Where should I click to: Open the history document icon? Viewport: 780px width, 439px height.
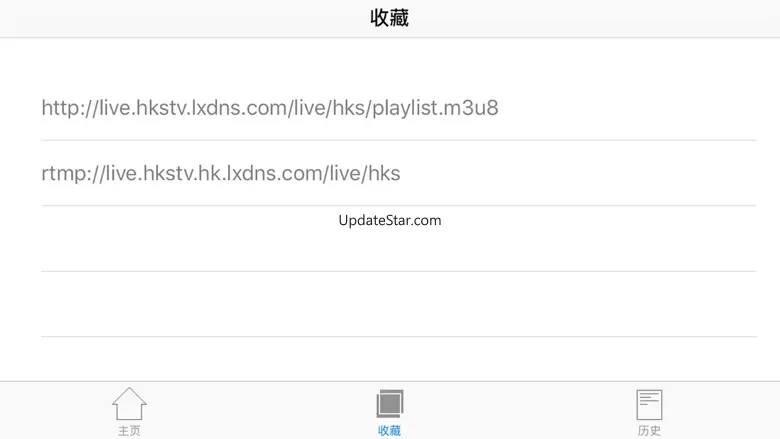(x=649, y=404)
